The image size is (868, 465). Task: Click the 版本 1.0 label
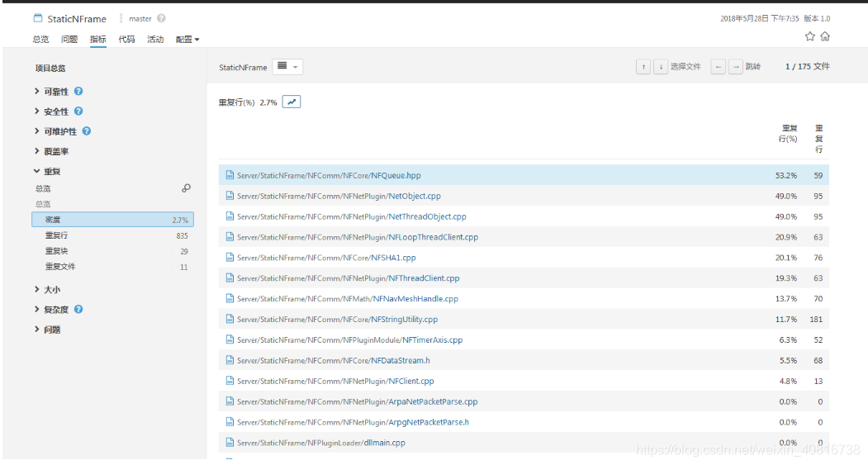(817, 18)
